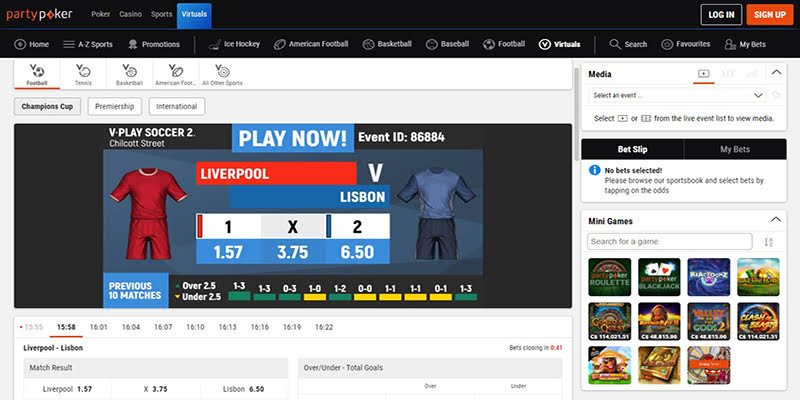
Task: Select the Media video stream icon
Action: 704,74
